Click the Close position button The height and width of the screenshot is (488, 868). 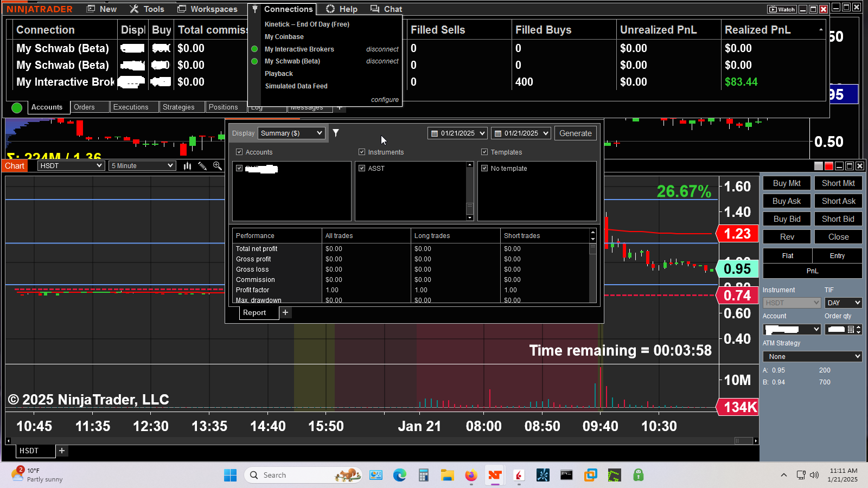point(838,237)
